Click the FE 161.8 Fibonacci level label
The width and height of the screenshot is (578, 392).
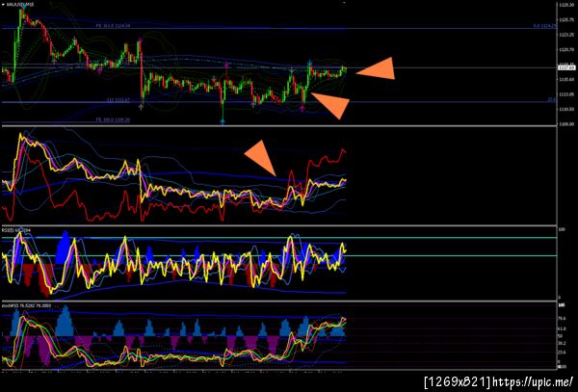pos(113,26)
